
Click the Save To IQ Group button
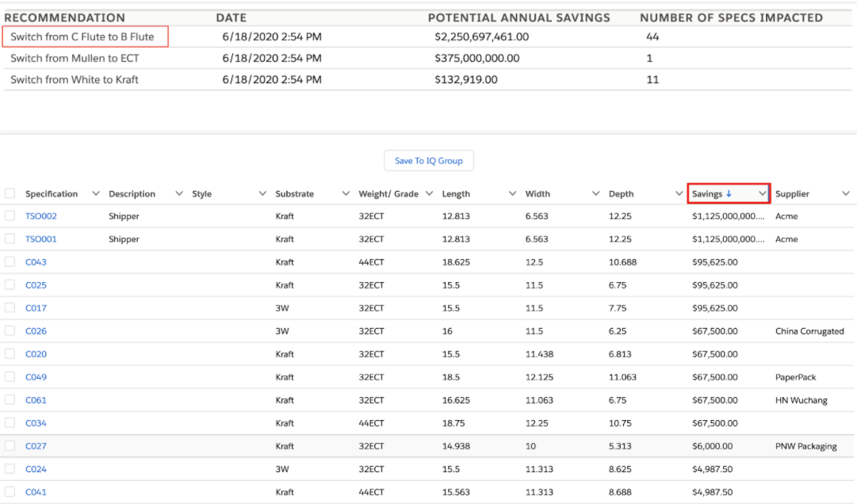(x=428, y=161)
